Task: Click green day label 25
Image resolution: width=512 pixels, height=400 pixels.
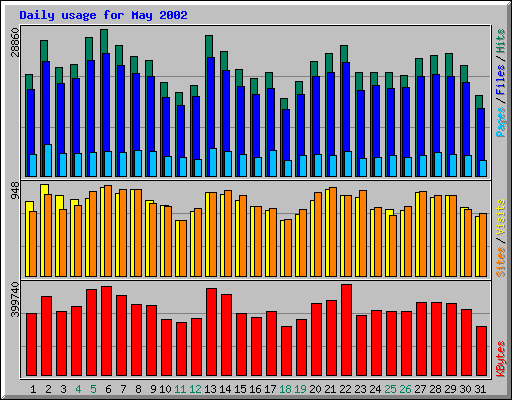Action: pos(390,389)
